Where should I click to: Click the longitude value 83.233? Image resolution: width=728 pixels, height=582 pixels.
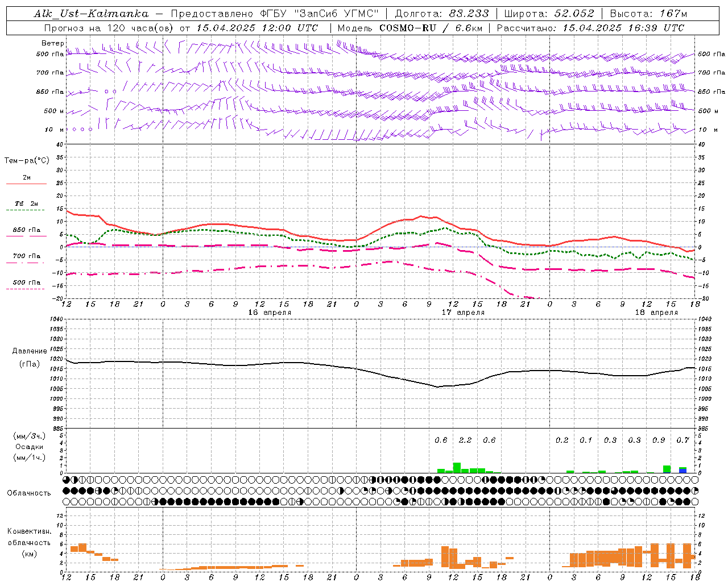469,14
